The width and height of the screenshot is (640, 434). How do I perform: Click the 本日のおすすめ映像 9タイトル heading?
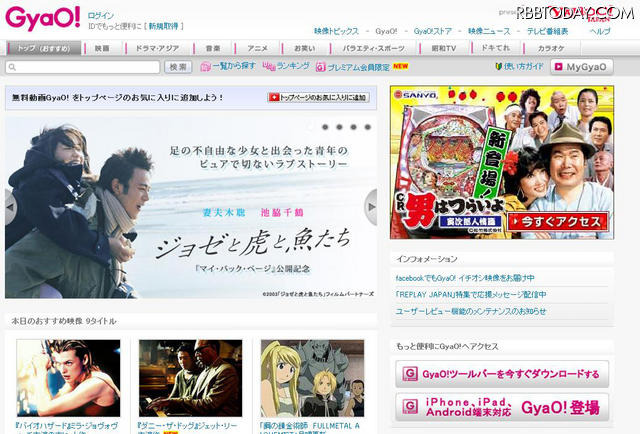(64, 321)
